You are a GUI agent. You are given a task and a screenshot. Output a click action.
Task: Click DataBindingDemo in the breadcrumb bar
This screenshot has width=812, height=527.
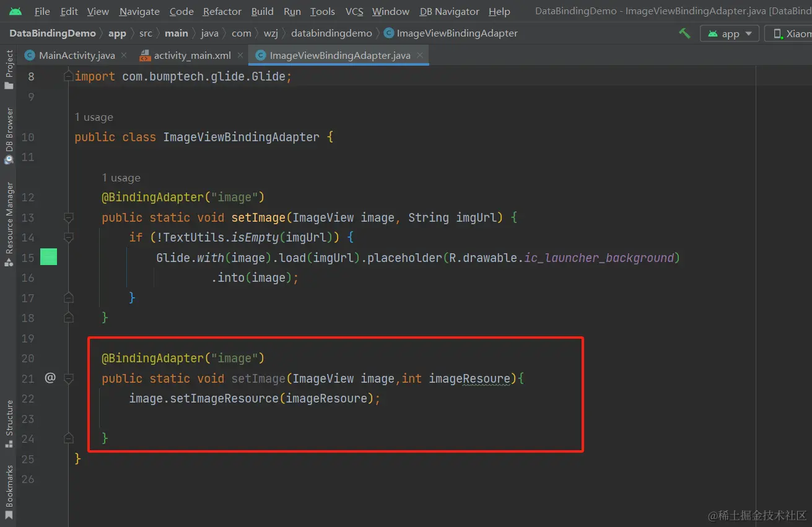53,33
